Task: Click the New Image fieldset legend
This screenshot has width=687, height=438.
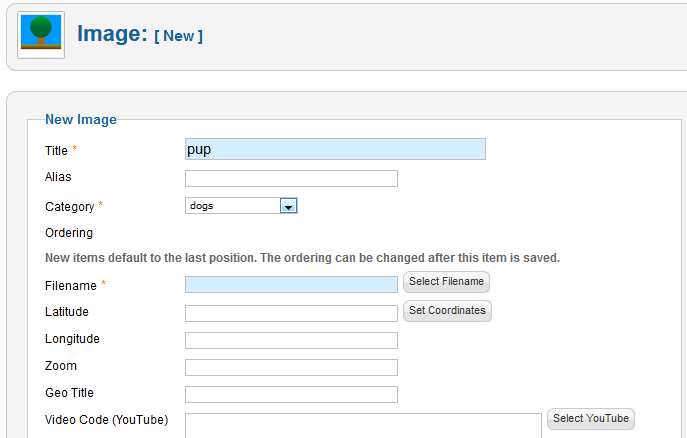Action: coord(81,119)
